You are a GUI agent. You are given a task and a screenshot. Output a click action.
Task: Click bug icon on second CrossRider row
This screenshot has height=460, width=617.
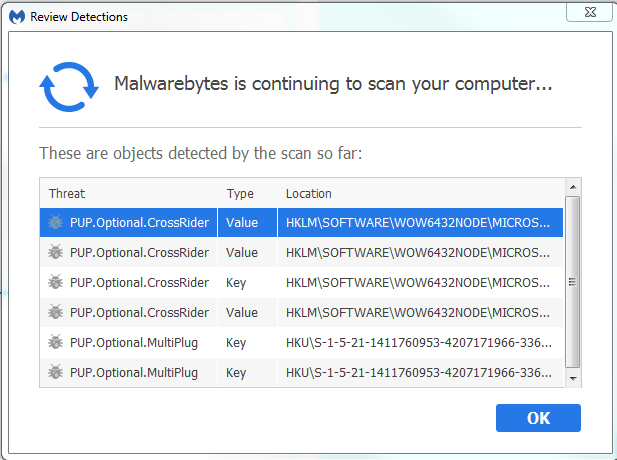[x=55, y=252]
